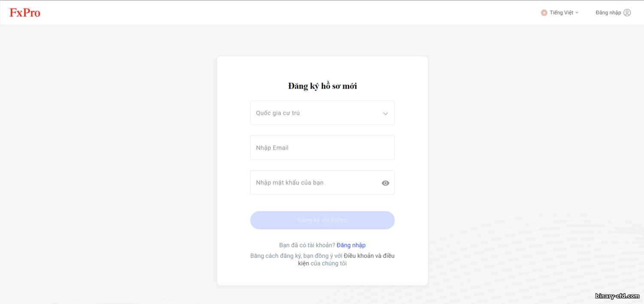This screenshot has height=304, width=644.
Task: Click the binary-cfd.com watermark
Action: coord(617,296)
